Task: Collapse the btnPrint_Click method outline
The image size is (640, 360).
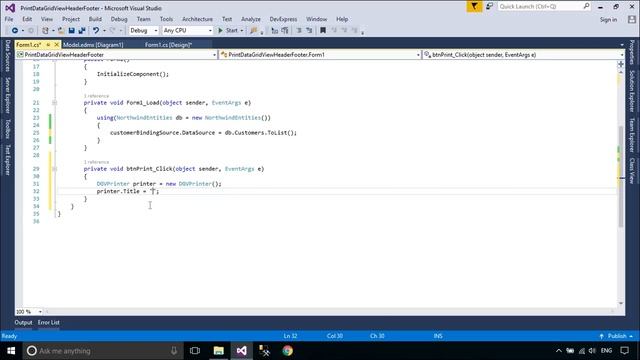Action: (x=54, y=169)
